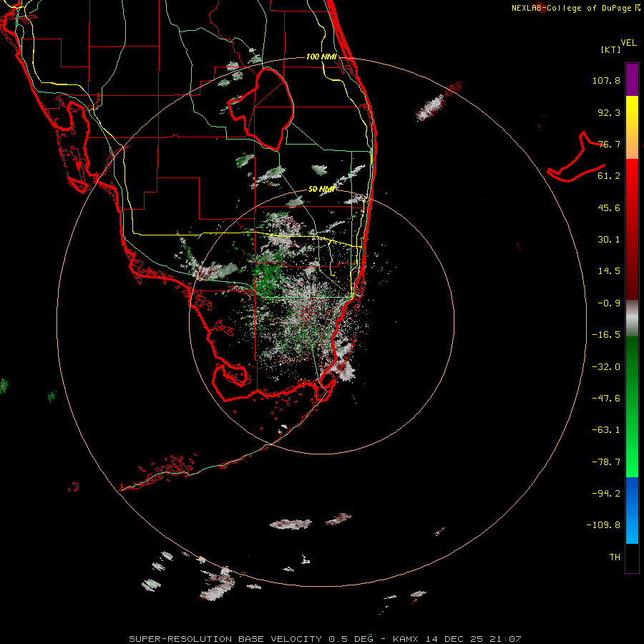Click the 107.8 value on velocity scale
This screenshot has height=644, width=644.
tap(606, 80)
